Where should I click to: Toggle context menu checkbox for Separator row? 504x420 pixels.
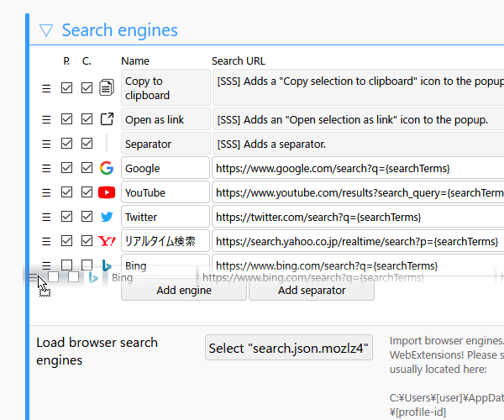(87, 144)
